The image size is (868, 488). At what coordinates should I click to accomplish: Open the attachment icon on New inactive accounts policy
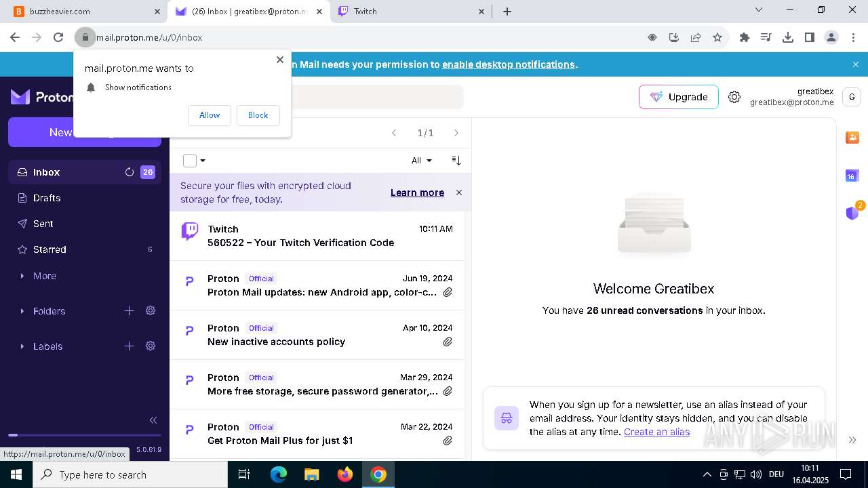448,342
